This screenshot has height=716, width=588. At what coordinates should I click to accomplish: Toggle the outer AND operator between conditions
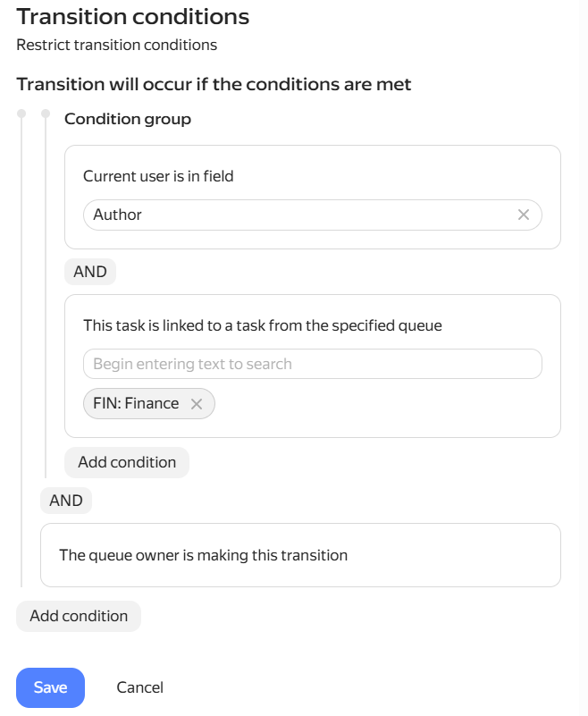(x=66, y=501)
